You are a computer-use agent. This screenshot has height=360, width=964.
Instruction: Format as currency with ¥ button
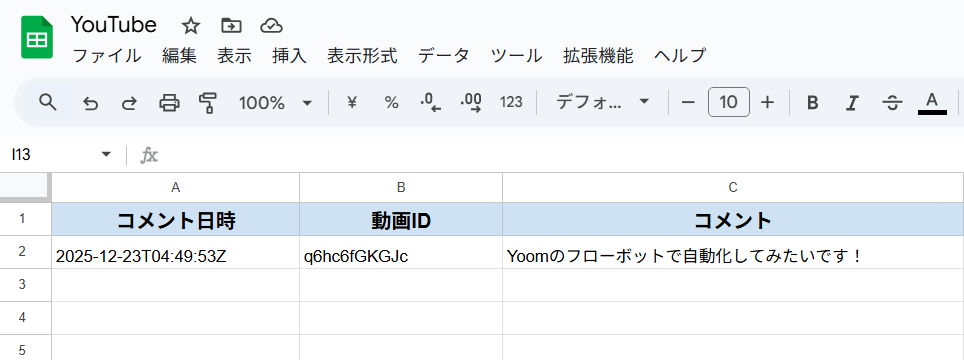tap(352, 103)
